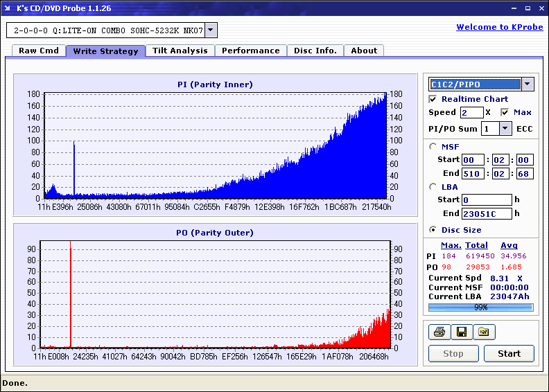Click the PI average value 34.956

[x=513, y=256]
